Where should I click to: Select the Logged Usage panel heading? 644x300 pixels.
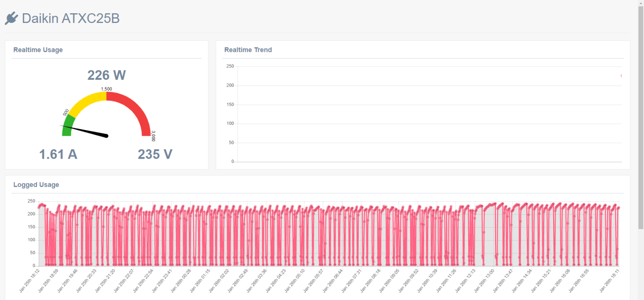coord(36,185)
